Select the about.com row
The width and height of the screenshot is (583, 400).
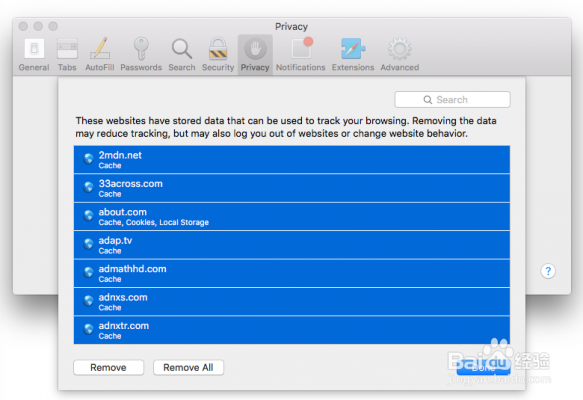pyautogui.click(x=292, y=216)
